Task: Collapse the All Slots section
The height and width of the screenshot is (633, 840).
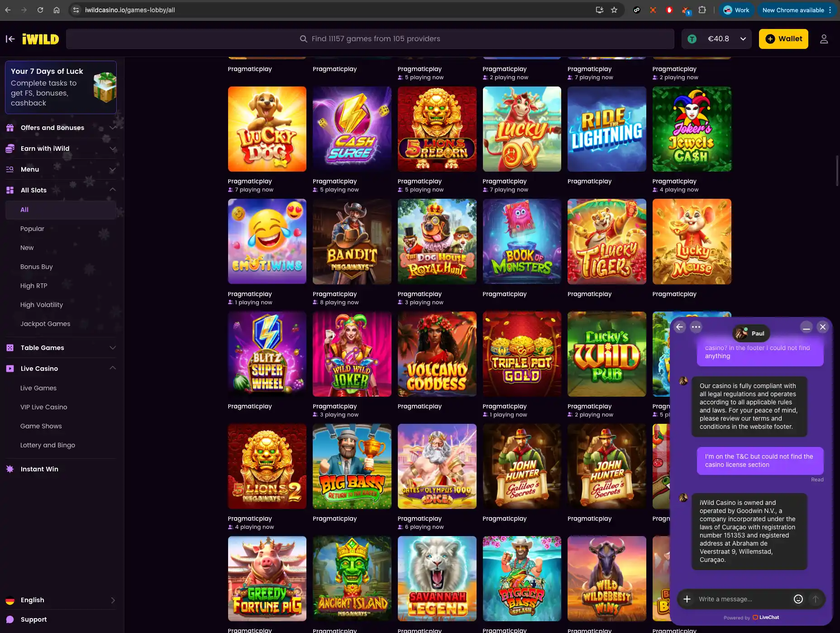Action: pyautogui.click(x=113, y=190)
